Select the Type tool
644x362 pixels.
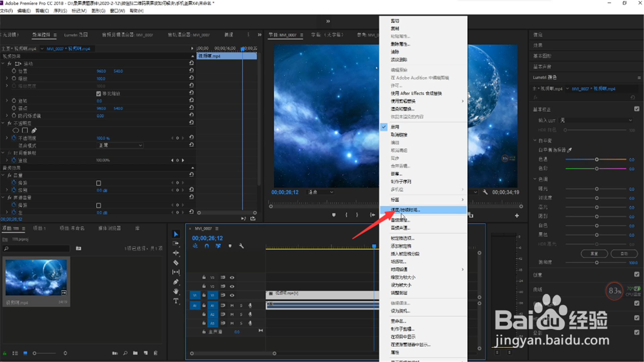(176, 301)
